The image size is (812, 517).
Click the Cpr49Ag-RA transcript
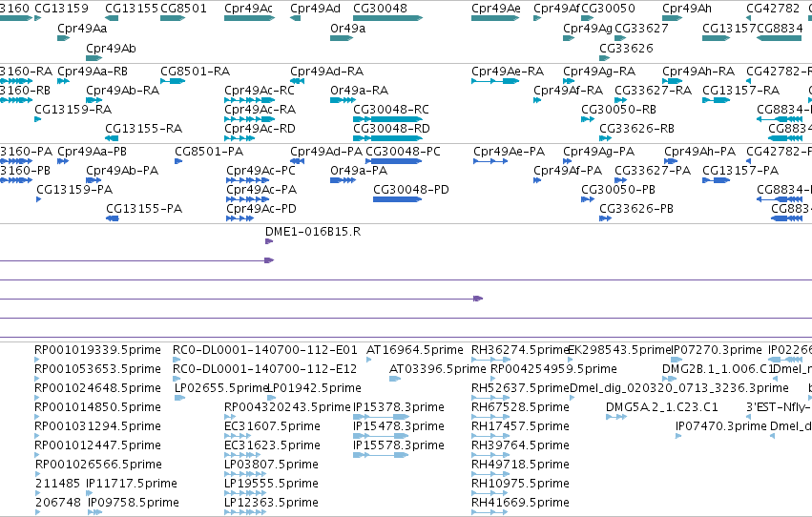tap(569, 81)
